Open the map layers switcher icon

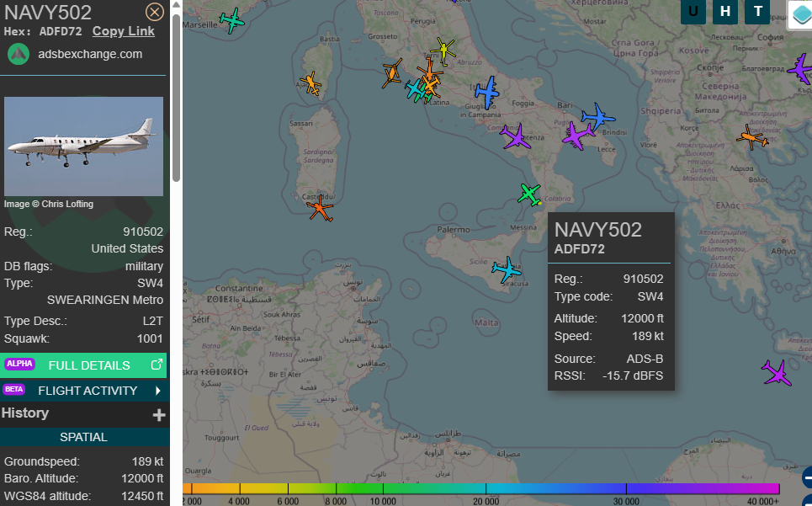pyautogui.click(x=800, y=14)
